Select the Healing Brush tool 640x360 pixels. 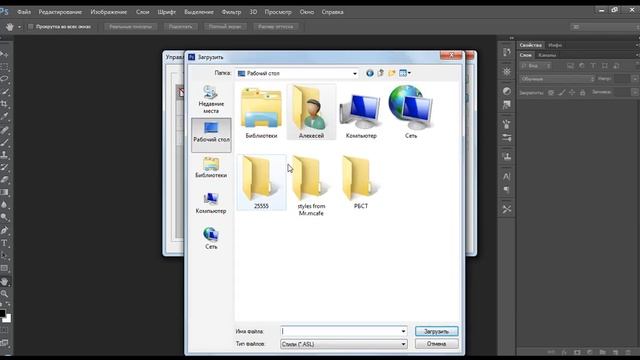click(4, 130)
